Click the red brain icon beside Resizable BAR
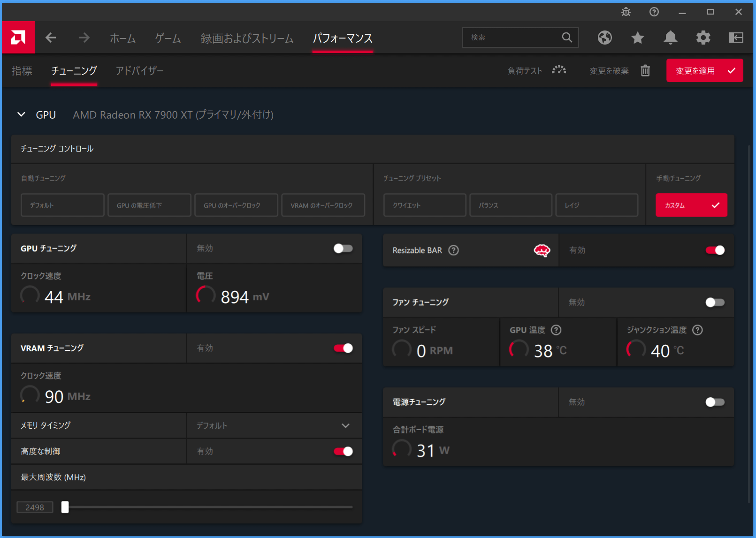The height and width of the screenshot is (538, 756). 542,250
